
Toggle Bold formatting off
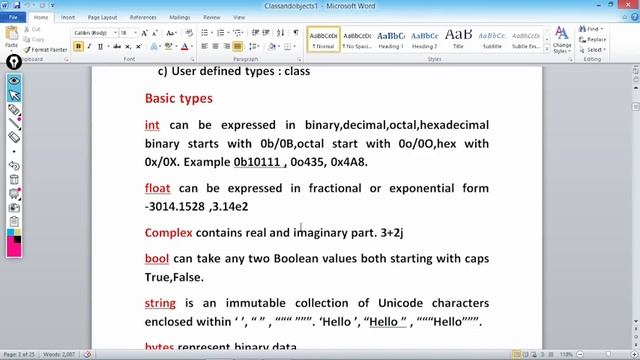(78, 47)
